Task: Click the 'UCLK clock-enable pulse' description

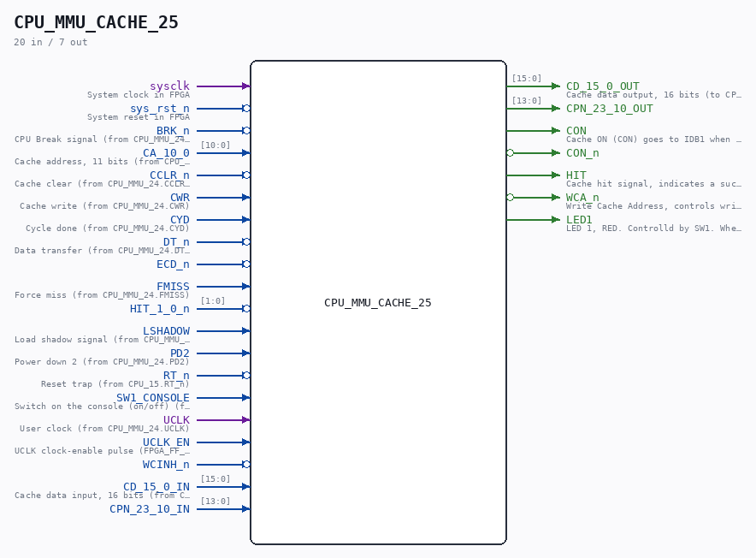Action: (102, 450)
